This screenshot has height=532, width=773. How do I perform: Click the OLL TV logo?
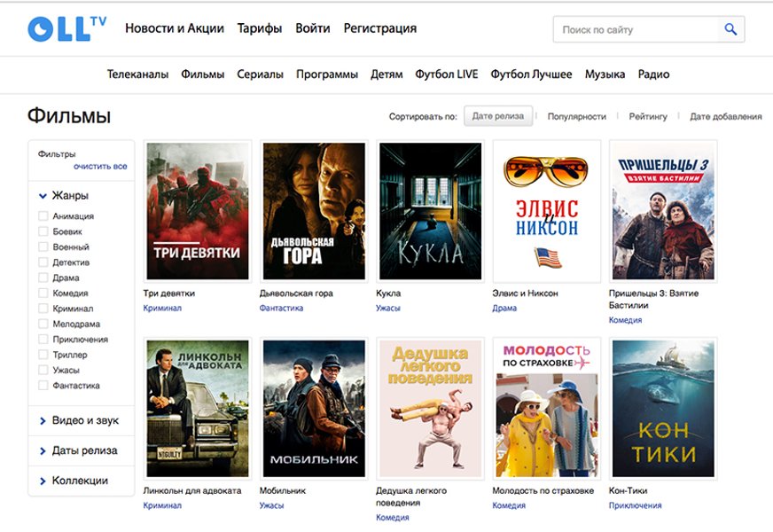tap(66, 28)
